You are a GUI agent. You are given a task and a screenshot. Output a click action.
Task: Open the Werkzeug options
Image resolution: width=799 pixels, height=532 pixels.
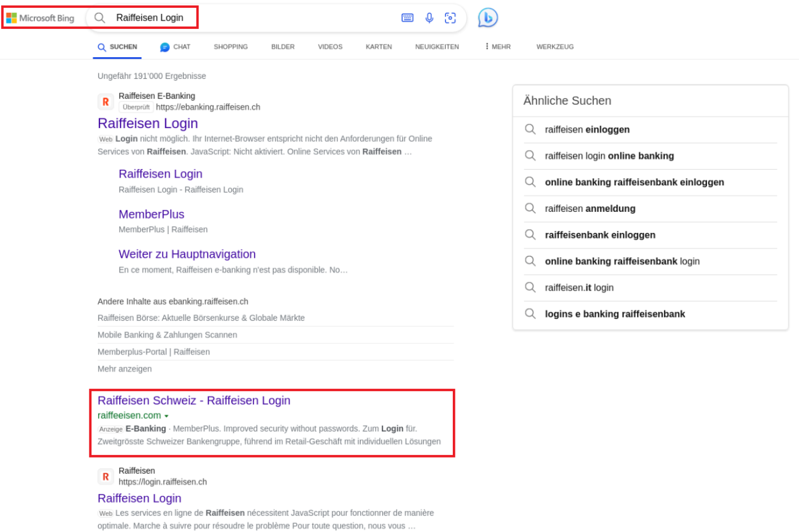pos(555,47)
